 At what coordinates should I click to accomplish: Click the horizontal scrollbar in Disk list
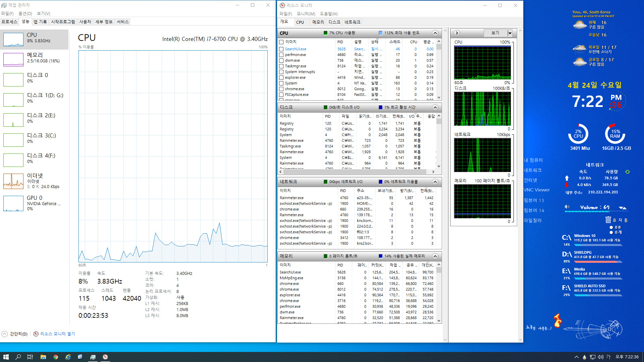point(355,172)
